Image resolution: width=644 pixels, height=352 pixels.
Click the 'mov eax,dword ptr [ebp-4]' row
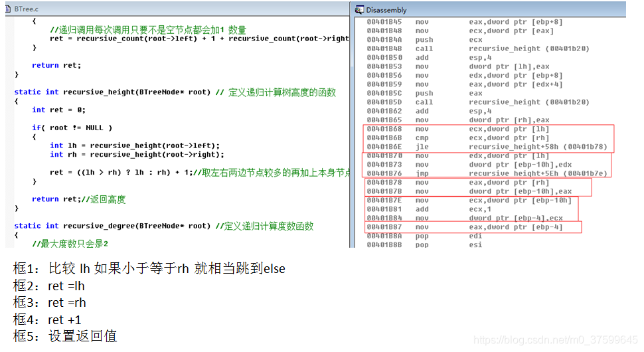465,227
